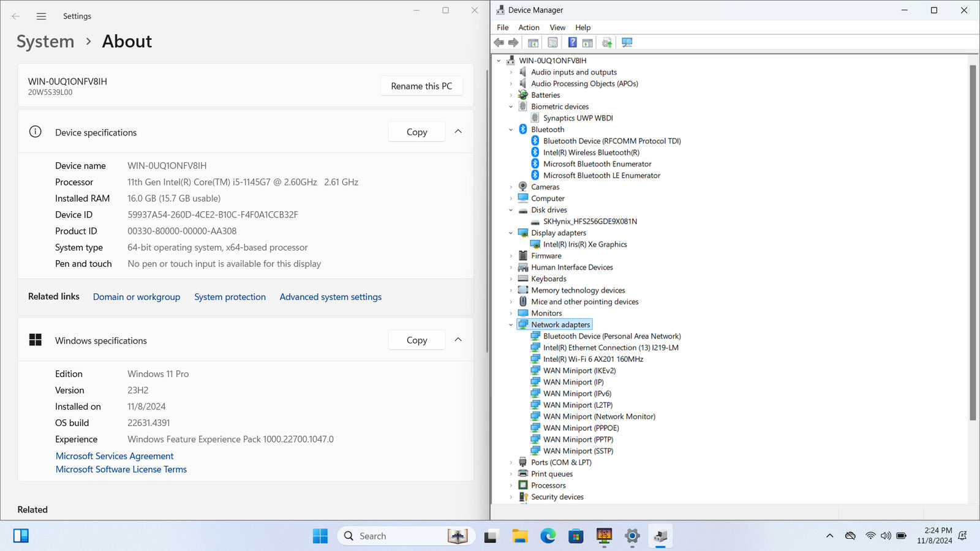This screenshot has width=980, height=551.
Task: Select Intel(R) Iris(R) Xe Graphics device
Action: (585, 244)
